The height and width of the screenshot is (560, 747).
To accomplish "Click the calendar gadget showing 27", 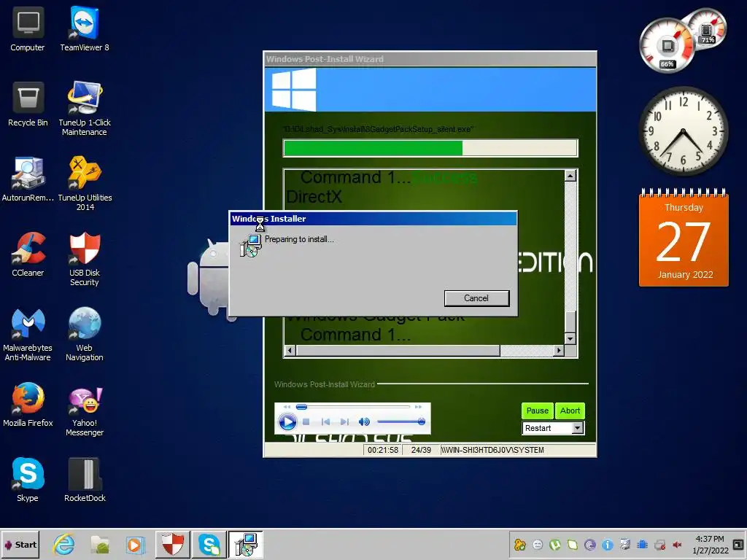I will 684,238.
